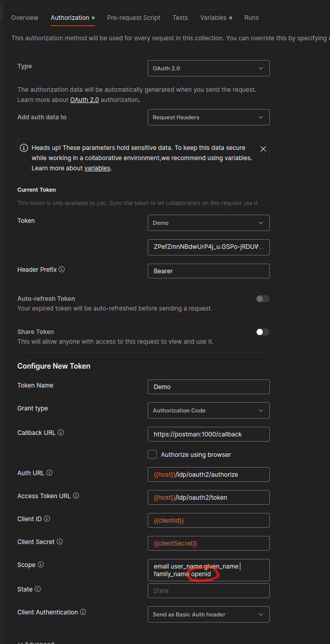Click info icon beside Access Token URL
This screenshot has width=330, height=644.
click(76, 496)
